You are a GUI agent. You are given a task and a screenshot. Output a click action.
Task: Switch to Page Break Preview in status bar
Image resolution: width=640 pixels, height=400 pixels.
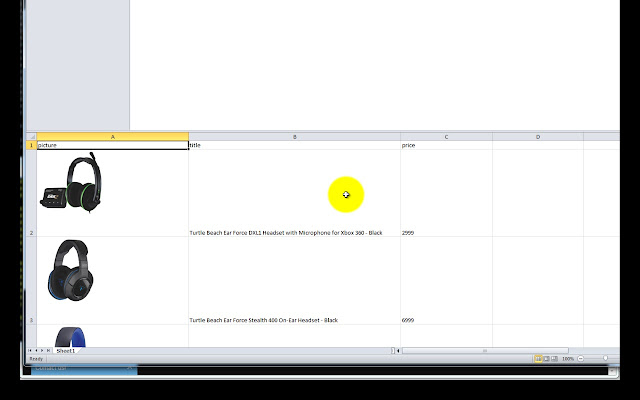[554, 359]
